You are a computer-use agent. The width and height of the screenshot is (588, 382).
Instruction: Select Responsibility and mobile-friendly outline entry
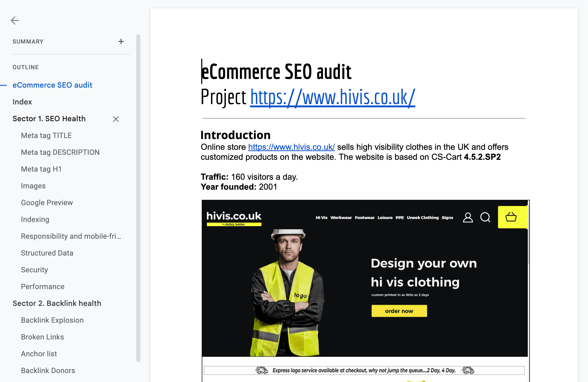(71, 236)
